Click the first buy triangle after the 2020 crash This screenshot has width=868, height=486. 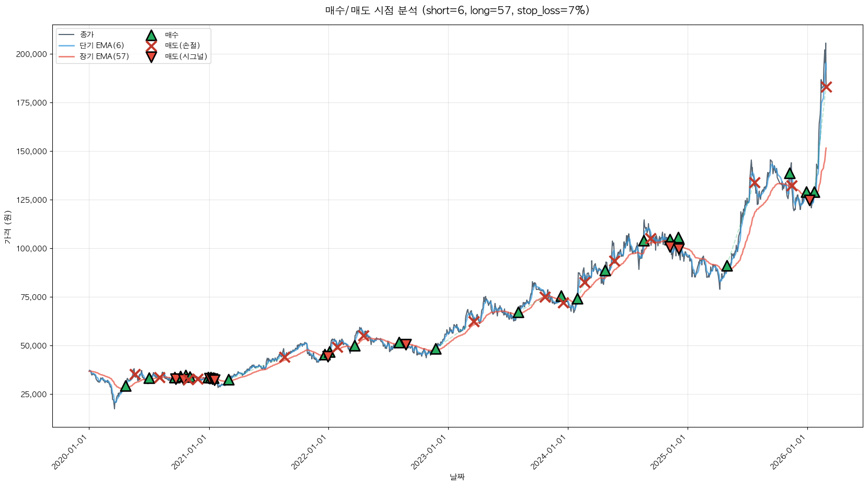tap(125, 386)
